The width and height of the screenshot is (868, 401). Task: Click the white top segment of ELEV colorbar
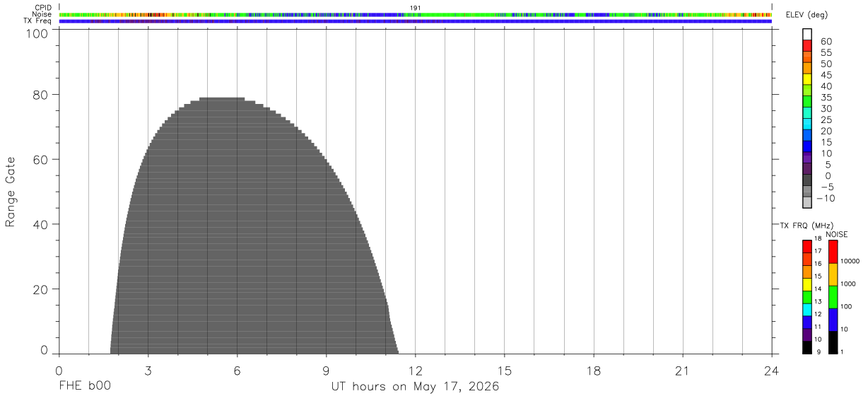(x=807, y=34)
